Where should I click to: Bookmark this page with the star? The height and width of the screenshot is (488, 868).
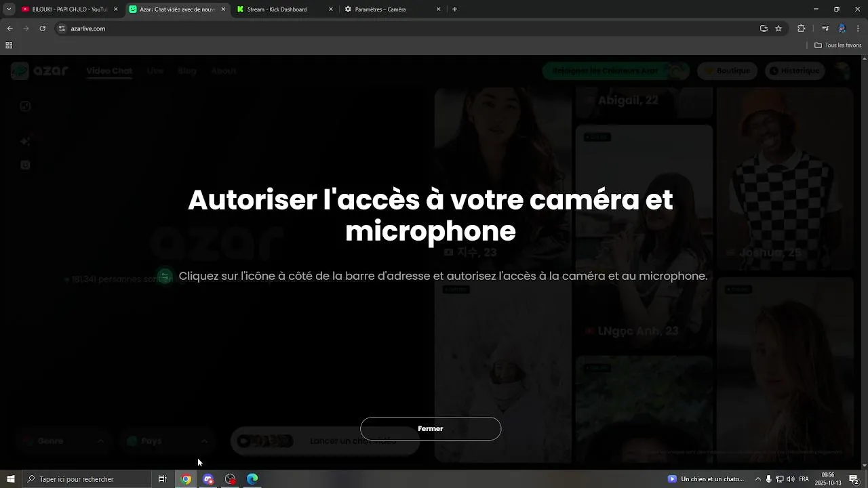tap(778, 28)
